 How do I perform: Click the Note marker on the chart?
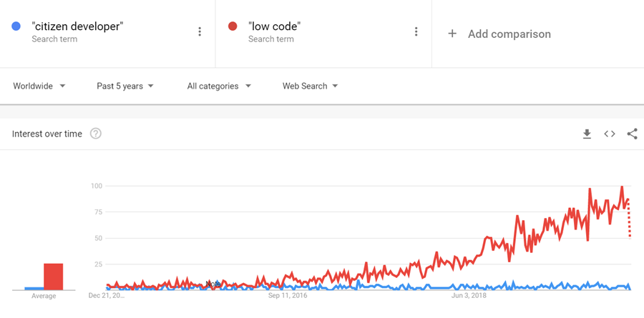(213, 284)
